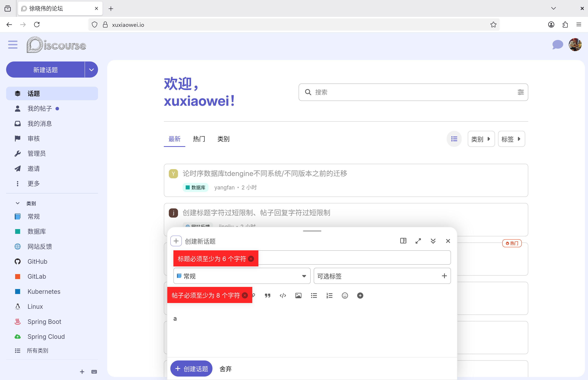The image size is (588, 380).
Task: Open the image upload tool
Action: 298,295
